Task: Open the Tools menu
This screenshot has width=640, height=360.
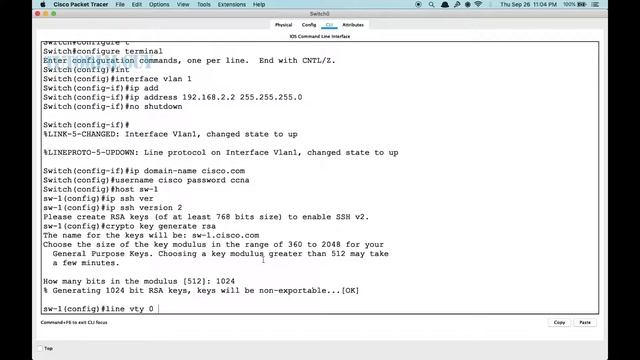Action: tap(204, 4)
